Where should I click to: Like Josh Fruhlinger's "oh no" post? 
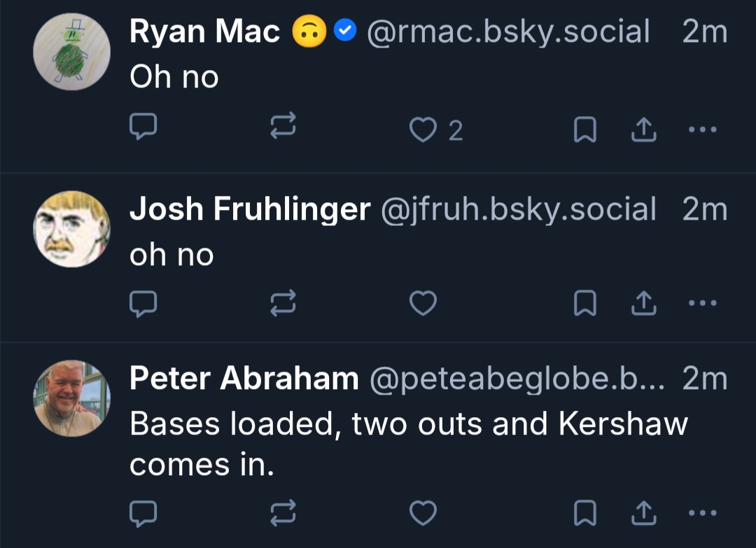pos(423,303)
